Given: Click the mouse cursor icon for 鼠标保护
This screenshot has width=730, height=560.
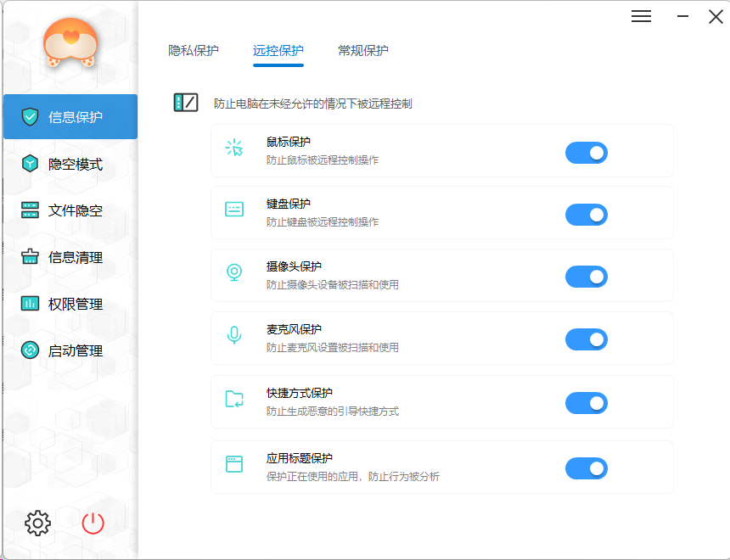Looking at the screenshot, I should 234,148.
